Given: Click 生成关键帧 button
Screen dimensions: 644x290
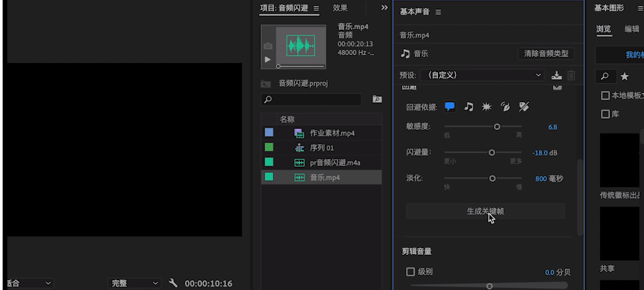Looking at the screenshot, I should click(485, 211).
